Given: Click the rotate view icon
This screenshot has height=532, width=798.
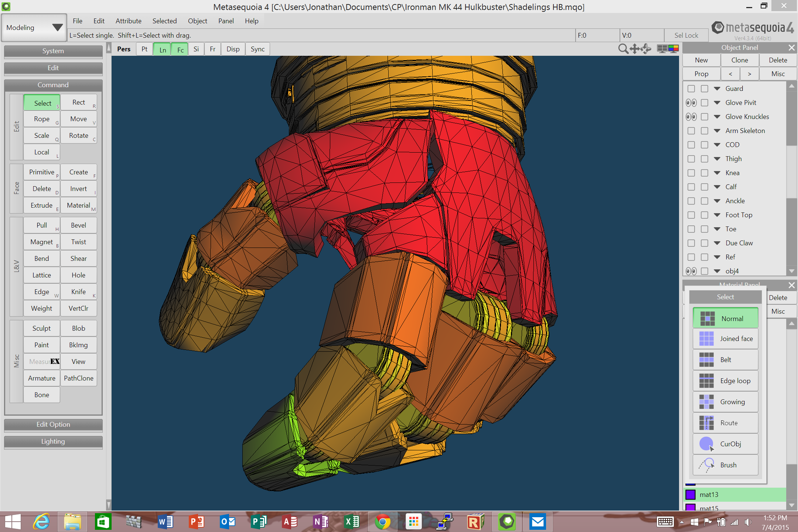Looking at the screenshot, I should 646,49.
